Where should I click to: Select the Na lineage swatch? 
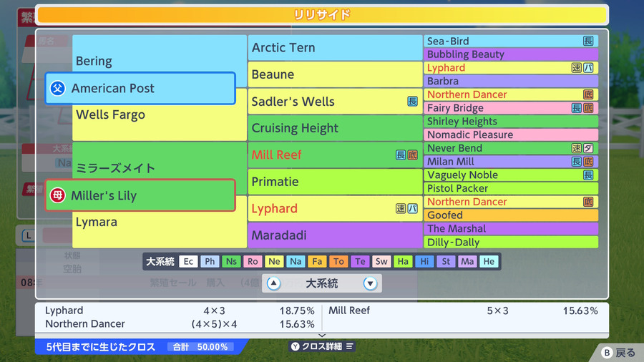coord(296,261)
